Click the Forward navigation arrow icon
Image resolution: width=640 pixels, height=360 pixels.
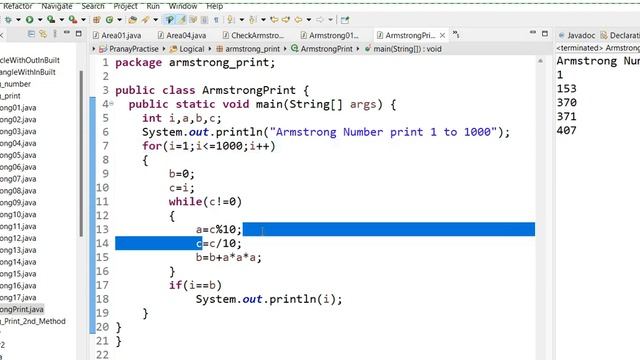320,20
